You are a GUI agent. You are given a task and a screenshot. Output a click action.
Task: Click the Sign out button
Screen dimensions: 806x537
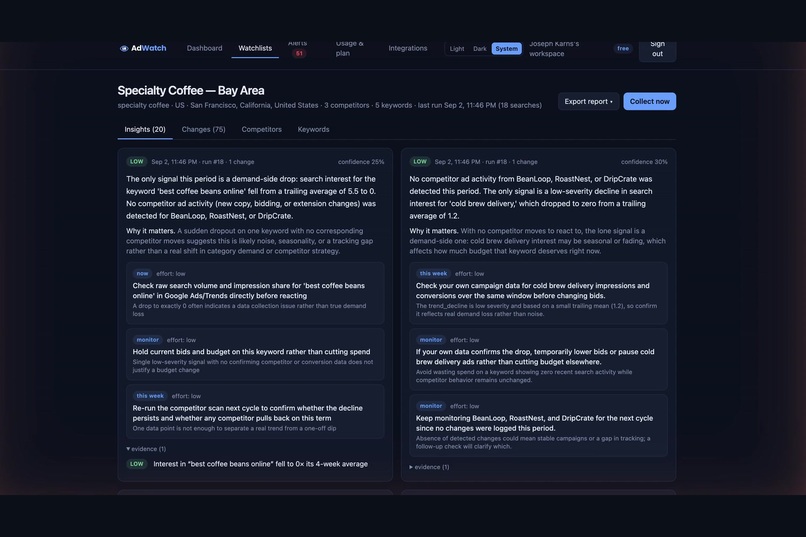[657, 50]
